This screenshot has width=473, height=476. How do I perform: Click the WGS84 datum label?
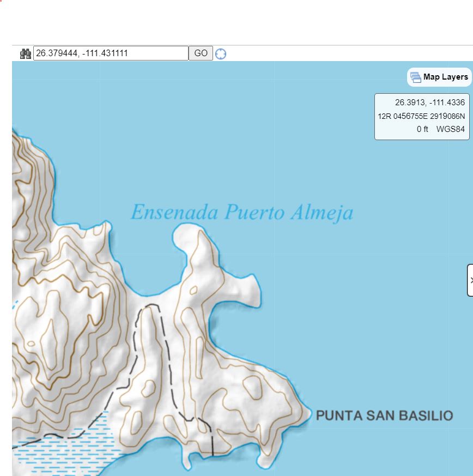click(450, 129)
